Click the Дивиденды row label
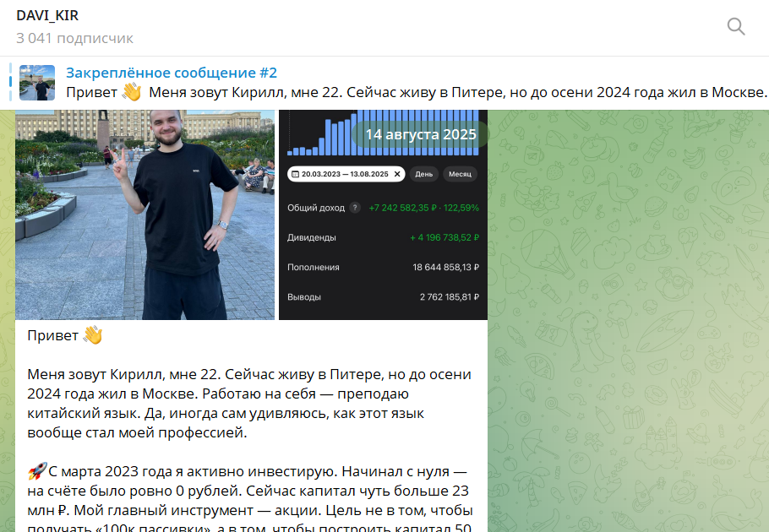 312,237
